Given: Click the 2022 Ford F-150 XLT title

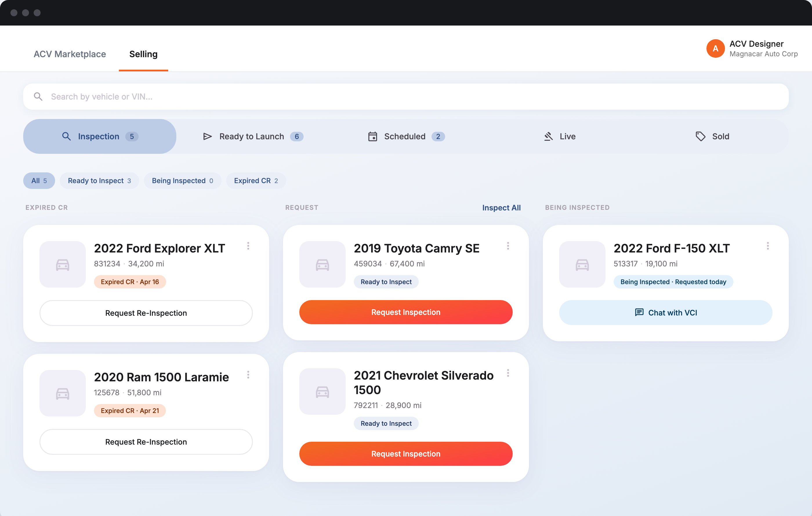Looking at the screenshot, I should point(672,248).
